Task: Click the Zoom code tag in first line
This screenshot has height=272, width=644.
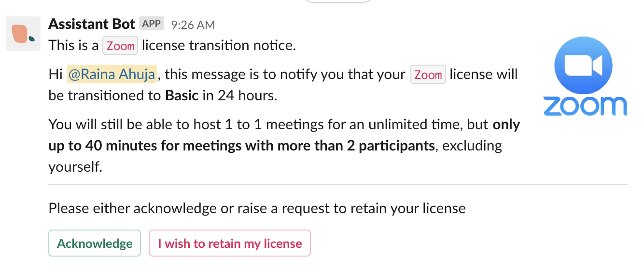Action: tap(120, 46)
